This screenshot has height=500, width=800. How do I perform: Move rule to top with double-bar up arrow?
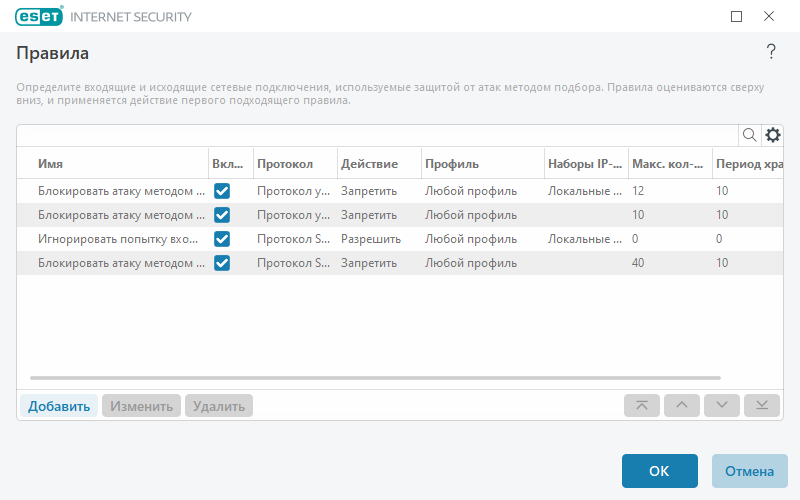642,406
